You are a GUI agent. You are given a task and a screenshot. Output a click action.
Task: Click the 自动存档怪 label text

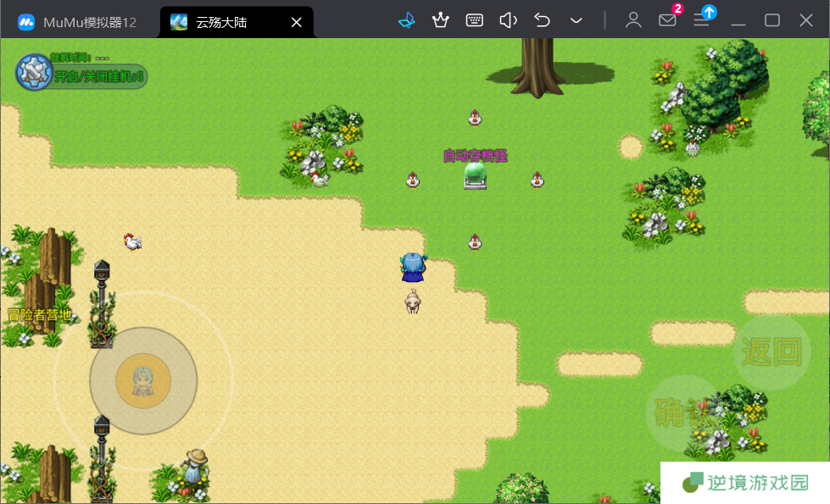pyautogui.click(x=476, y=156)
